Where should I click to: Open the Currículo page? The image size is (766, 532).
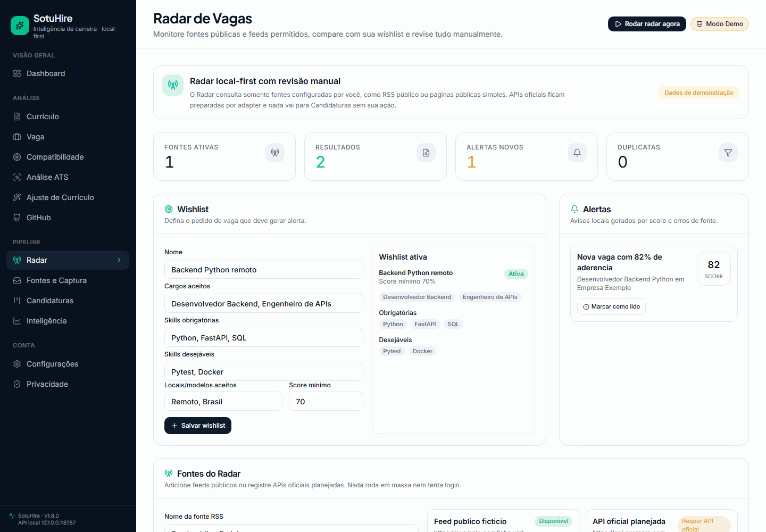(x=68, y=117)
